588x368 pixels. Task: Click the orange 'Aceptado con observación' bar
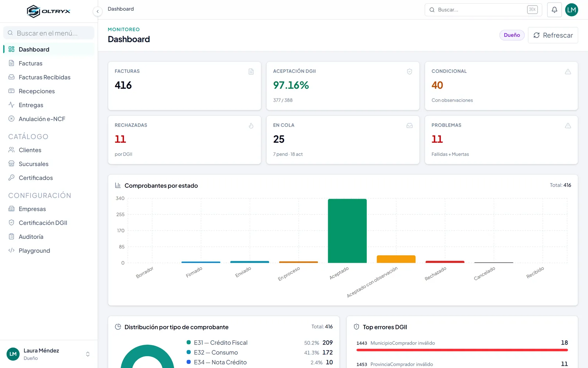[x=396, y=259]
